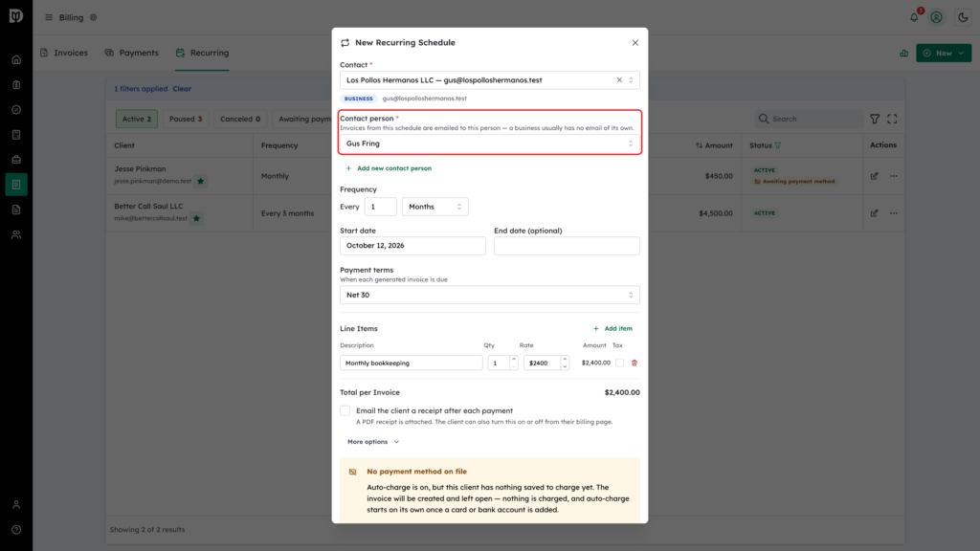The image size is (980, 551).
Task: Open the active billing icon in the sidebar
Action: (16, 185)
